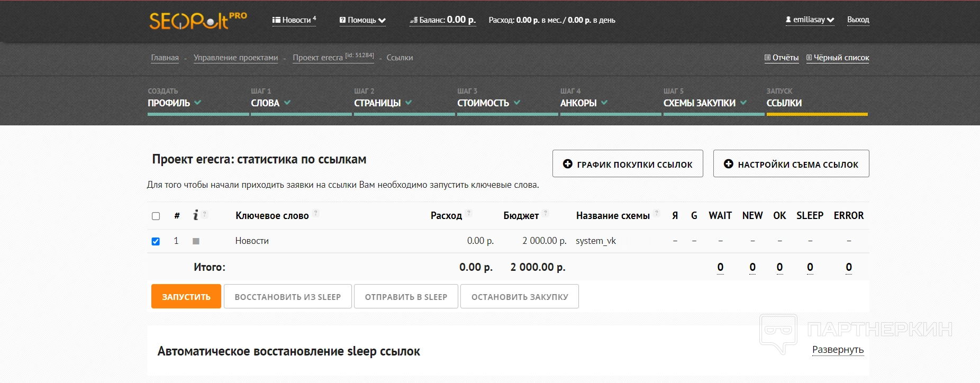Viewport: 980px width, 383px height.
Task: Click Развернуть to expand sleep settings
Action: pyautogui.click(x=838, y=350)
